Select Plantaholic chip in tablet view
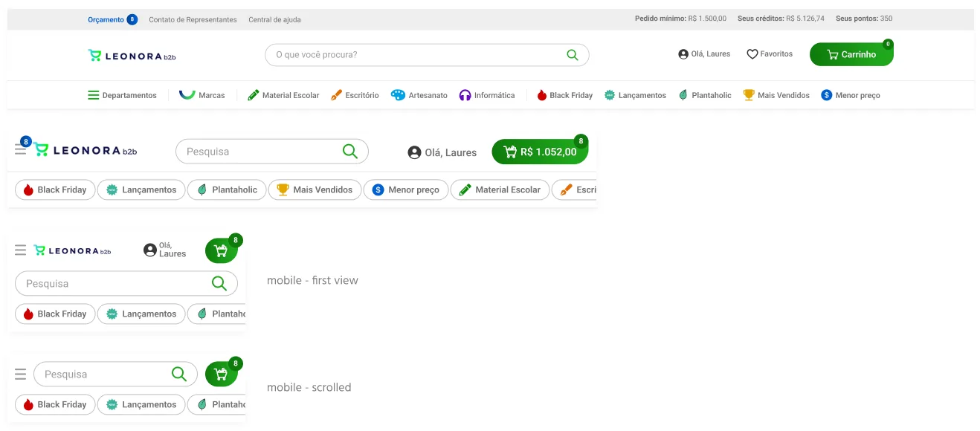The image size is (980, 431). click(x=227, y=189)
